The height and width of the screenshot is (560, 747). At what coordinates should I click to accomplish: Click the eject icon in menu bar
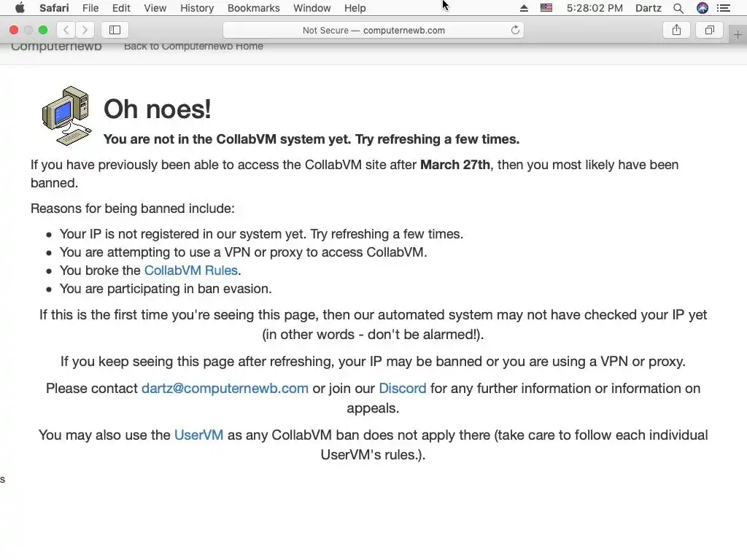(524, 8)
